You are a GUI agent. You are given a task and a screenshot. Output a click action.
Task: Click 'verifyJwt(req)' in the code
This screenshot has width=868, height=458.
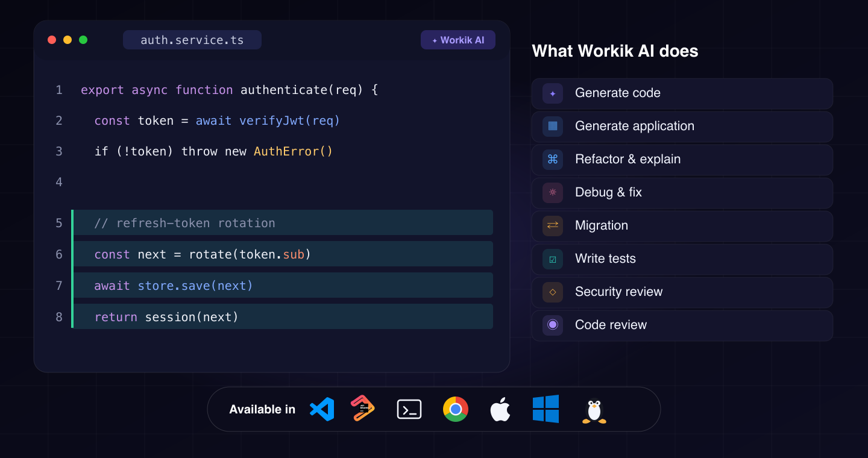pos(290,121)
